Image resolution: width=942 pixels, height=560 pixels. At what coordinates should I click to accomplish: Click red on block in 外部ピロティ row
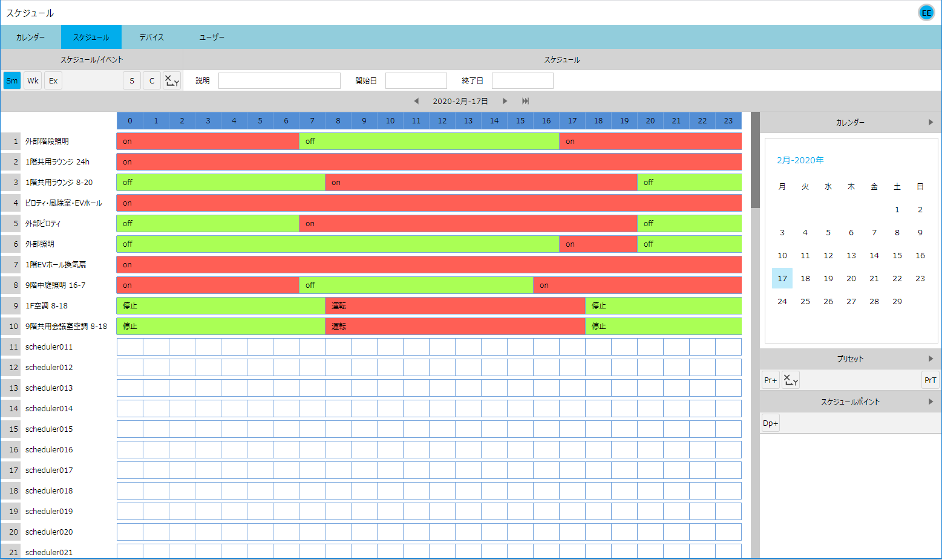pyautogui.click(x=468, y=223)
